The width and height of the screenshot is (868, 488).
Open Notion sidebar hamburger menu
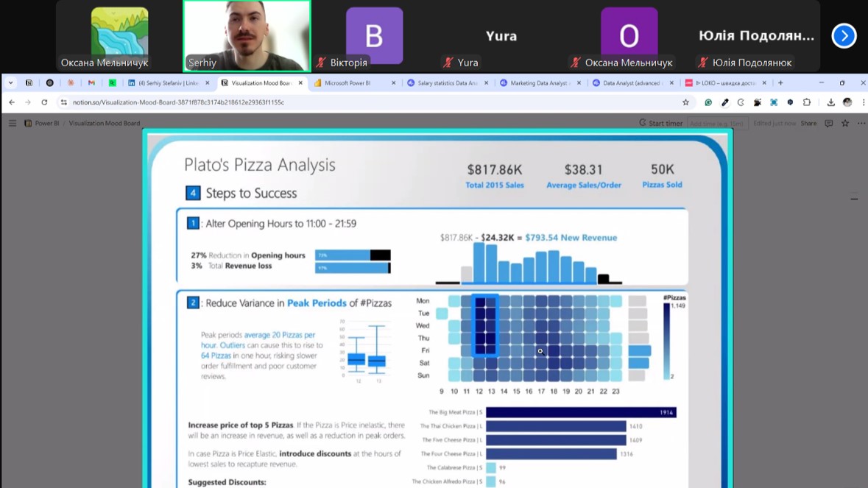13,124
